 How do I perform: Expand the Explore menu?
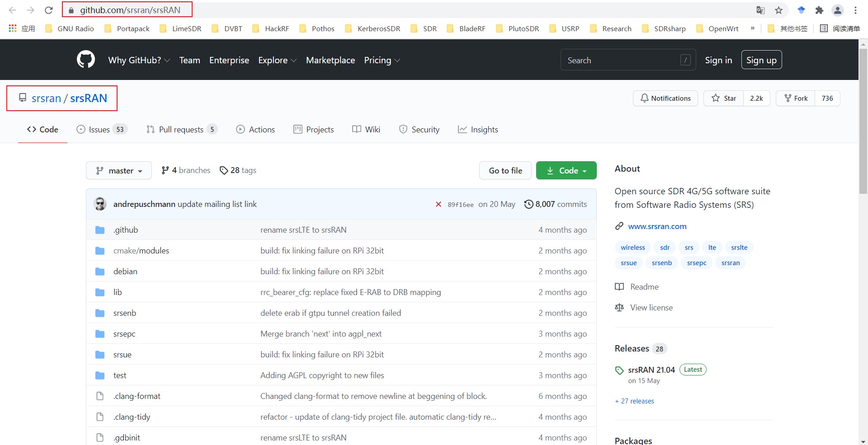[277, 60]
